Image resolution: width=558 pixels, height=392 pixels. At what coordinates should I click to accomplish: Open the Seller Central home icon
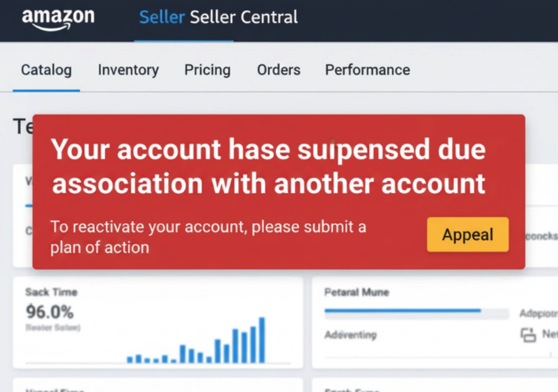coord(161,17)
